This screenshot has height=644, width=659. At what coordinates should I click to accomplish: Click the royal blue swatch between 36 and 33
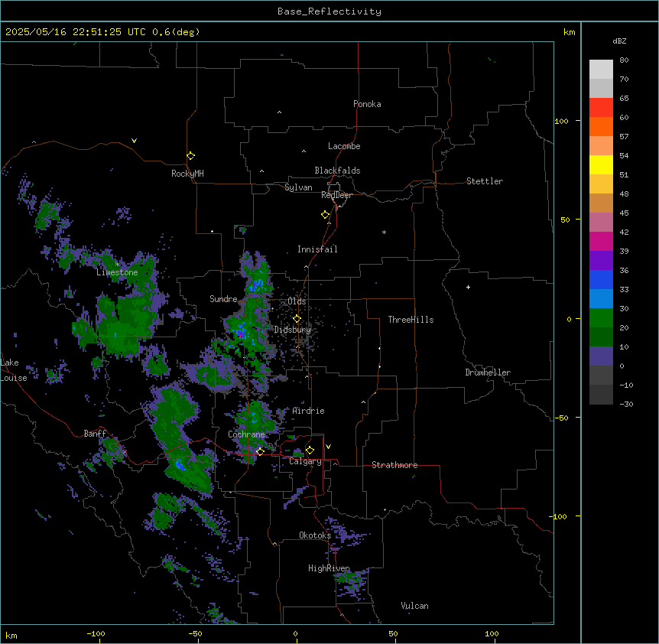601,279
